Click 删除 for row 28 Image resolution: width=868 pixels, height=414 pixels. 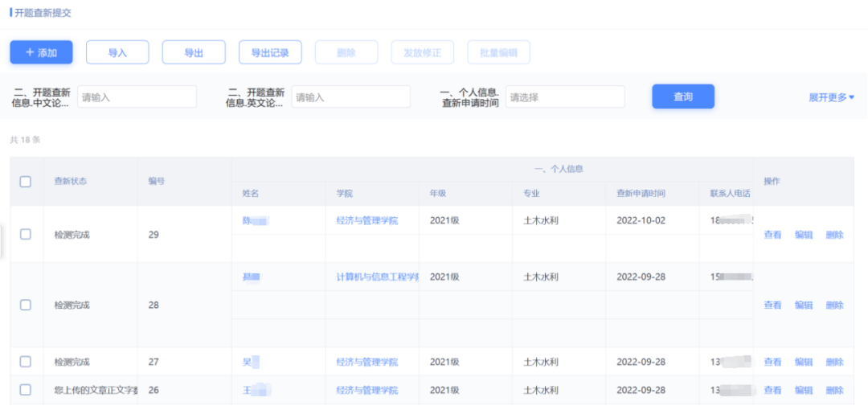pyautogui.click(x=835, y=305)
